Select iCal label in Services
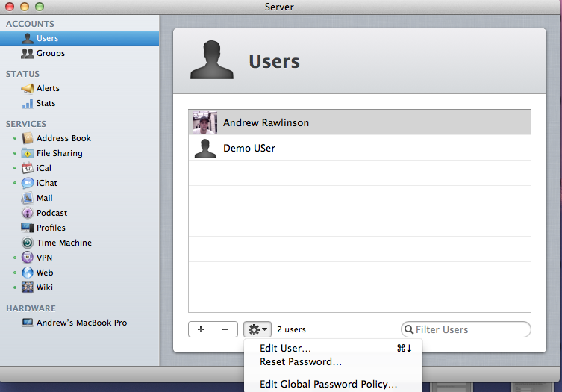 [x=44, y=168]
